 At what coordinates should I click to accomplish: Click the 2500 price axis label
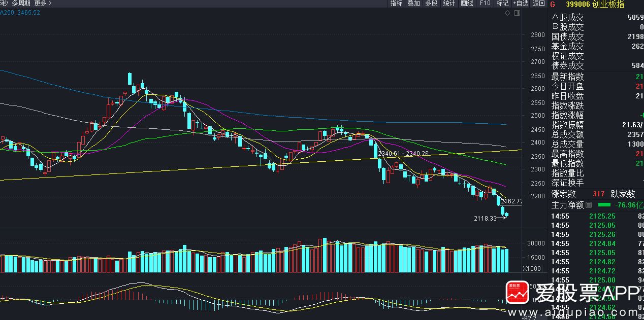(x=538, y=116)
